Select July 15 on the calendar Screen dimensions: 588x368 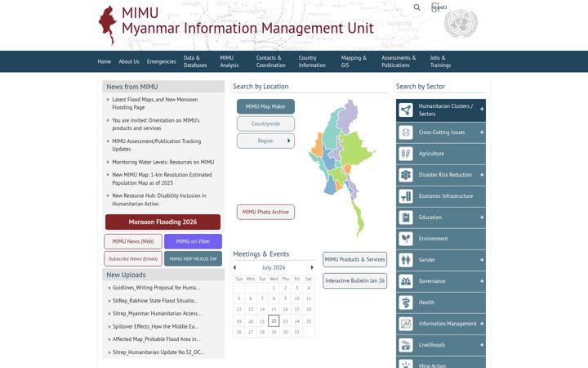pos(274,309)
